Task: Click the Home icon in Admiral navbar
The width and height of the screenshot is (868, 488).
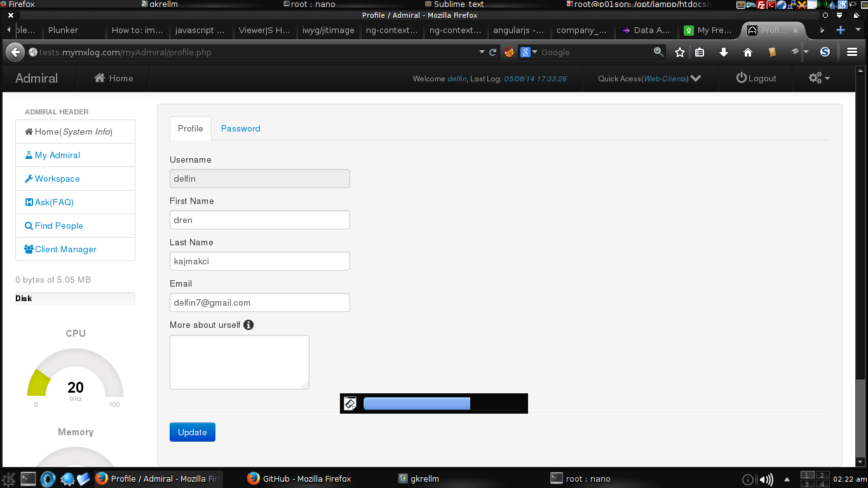Action: tap(100, 78)
